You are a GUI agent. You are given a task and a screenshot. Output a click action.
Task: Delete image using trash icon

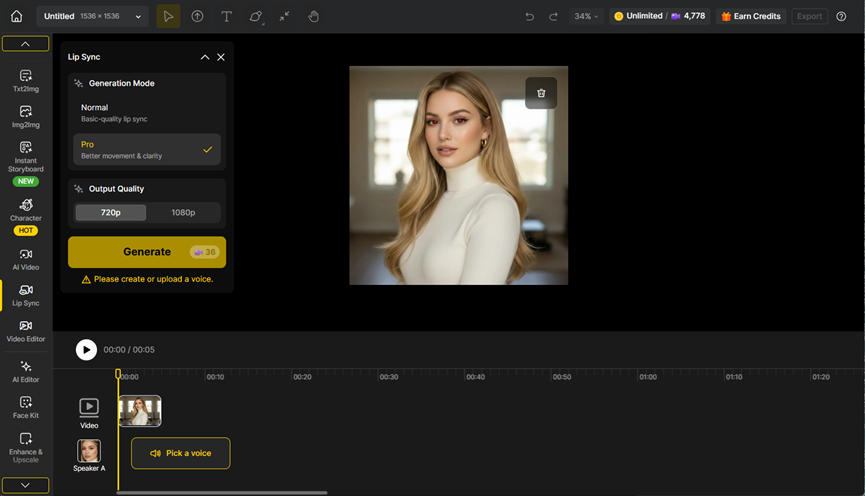pos(541,93)
